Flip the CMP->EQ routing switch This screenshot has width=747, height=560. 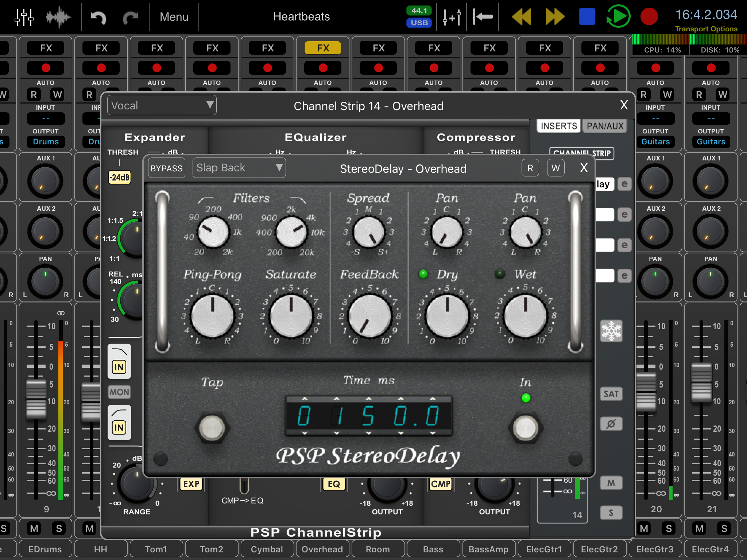pos(244,486)
